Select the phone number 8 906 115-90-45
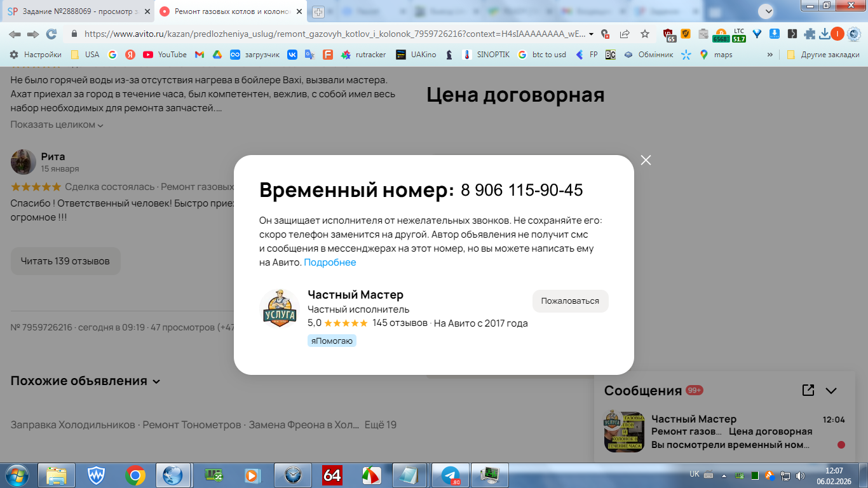868x488 pixels. [522, 190]
